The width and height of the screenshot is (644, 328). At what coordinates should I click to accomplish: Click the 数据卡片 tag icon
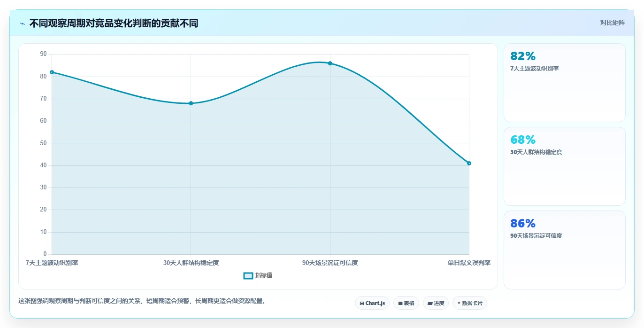point(459,303)
